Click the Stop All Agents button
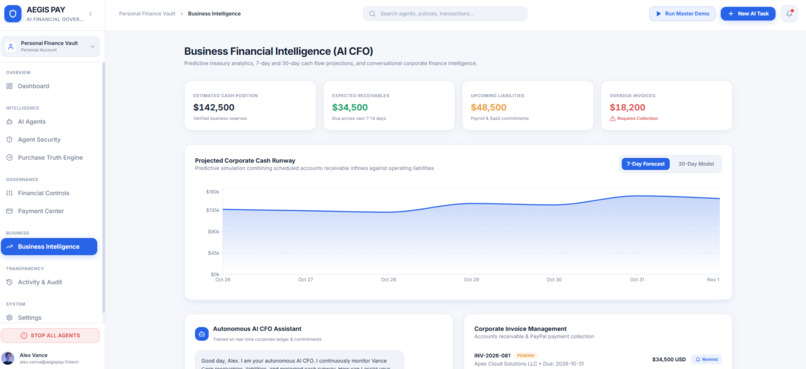The height and width of the screenshot is (369, 806). coord(50,336)
